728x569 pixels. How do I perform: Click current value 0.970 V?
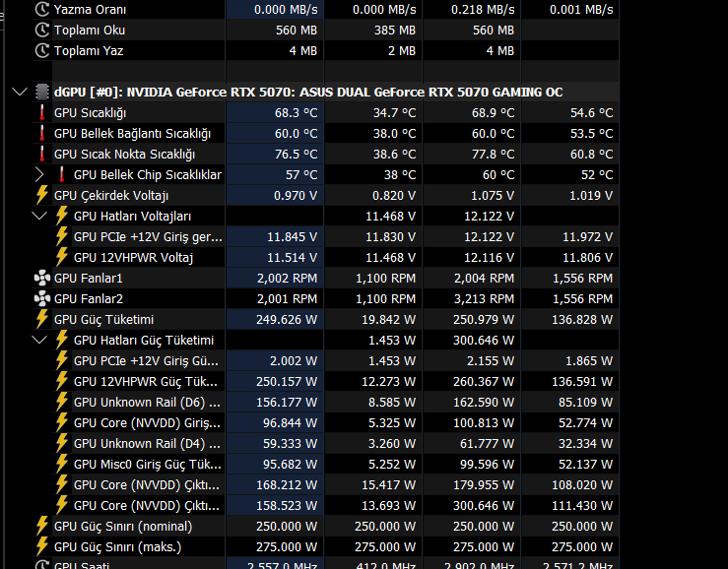point(296,195)
